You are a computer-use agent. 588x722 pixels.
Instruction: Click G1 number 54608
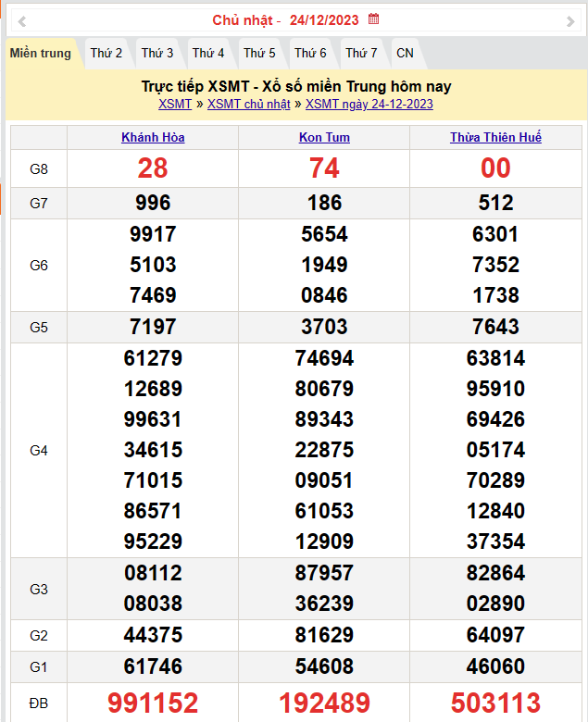point(325,666)
